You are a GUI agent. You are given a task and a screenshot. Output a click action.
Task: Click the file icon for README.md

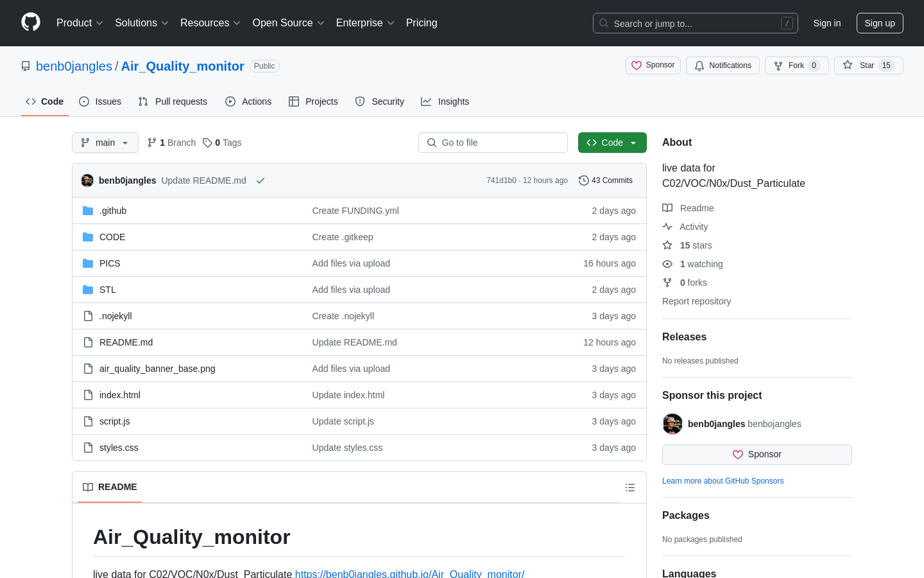coord(88,342)
